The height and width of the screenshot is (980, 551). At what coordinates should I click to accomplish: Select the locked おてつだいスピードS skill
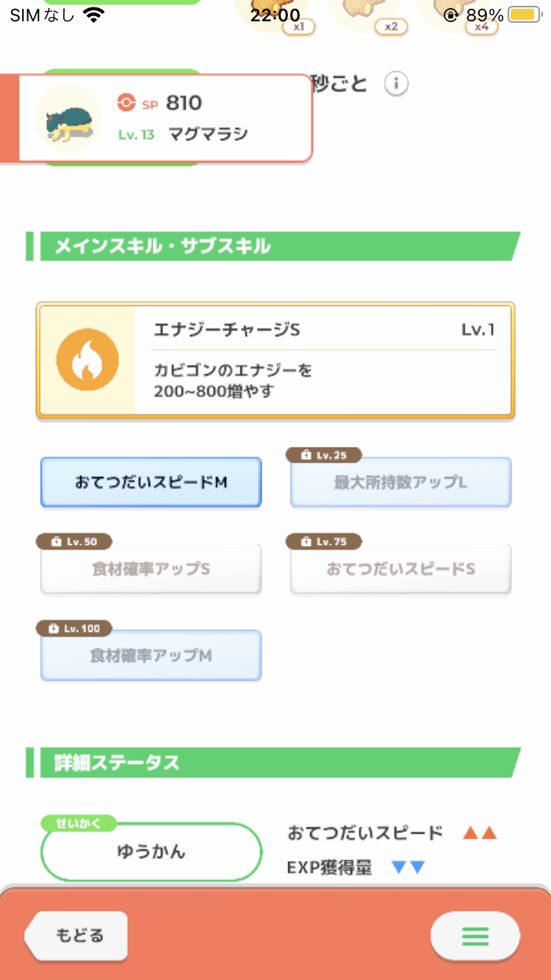tap(400, 569)
